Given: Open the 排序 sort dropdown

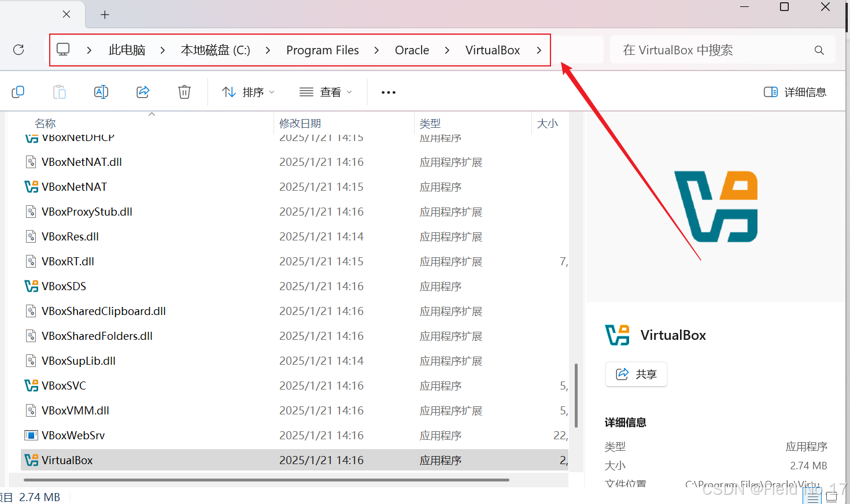Looking at the screenshot, I should click(248, 92).
